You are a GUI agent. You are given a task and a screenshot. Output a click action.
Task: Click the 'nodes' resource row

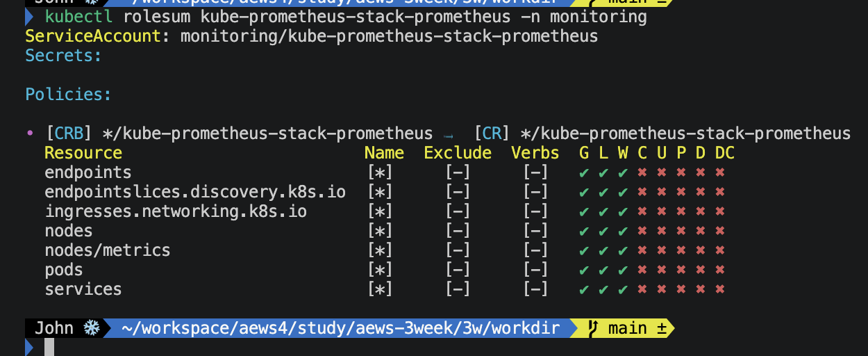pyautogui.click(x=69, y=231)
